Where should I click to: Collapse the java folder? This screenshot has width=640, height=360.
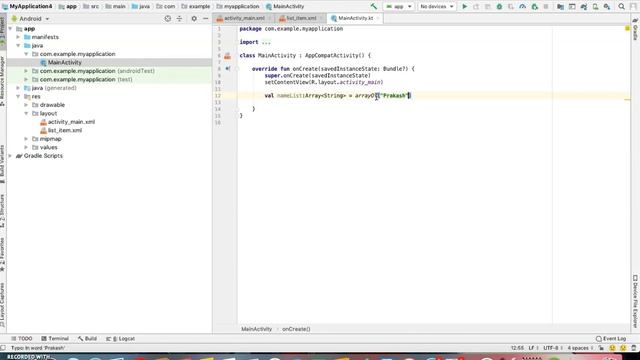coord(18,46)
